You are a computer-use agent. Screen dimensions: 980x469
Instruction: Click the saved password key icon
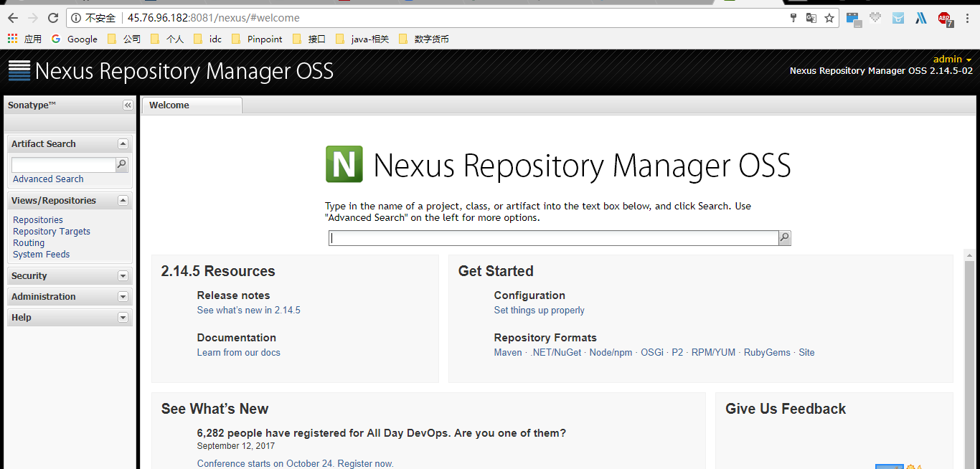[x=793, y=18]
